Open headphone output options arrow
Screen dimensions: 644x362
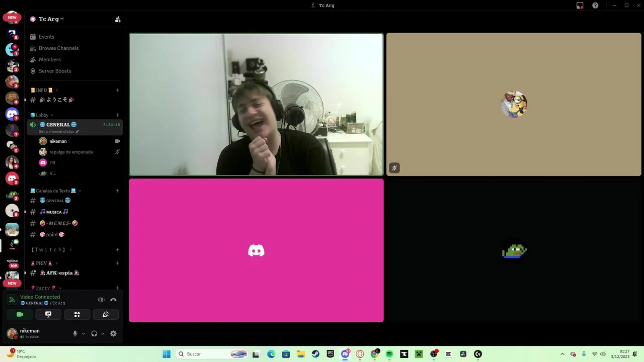103,333
